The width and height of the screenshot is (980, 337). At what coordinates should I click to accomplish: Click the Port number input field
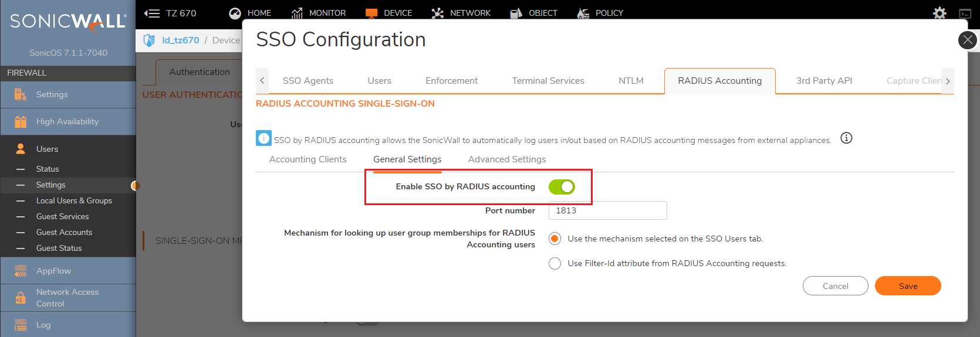[607, 210]
